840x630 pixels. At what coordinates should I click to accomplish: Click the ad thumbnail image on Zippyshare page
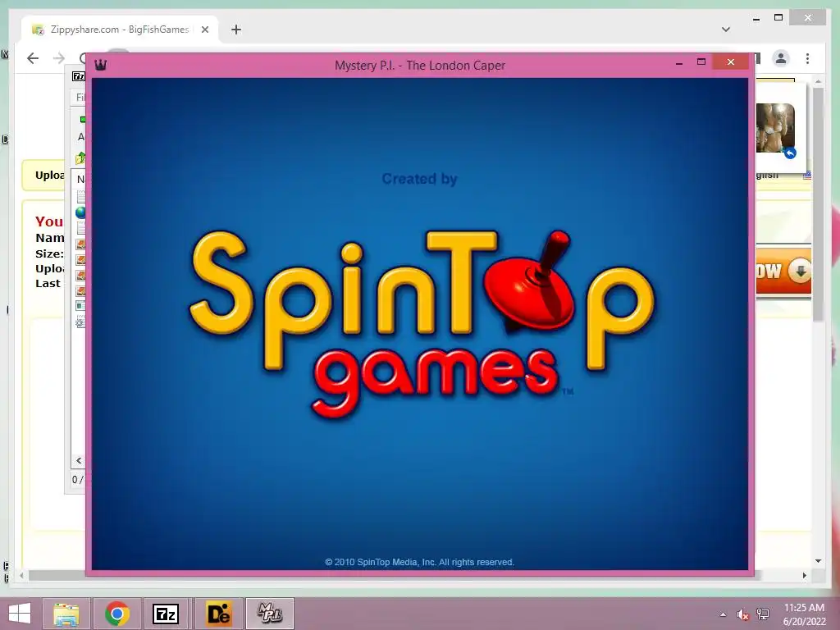(x=775, y=128)
